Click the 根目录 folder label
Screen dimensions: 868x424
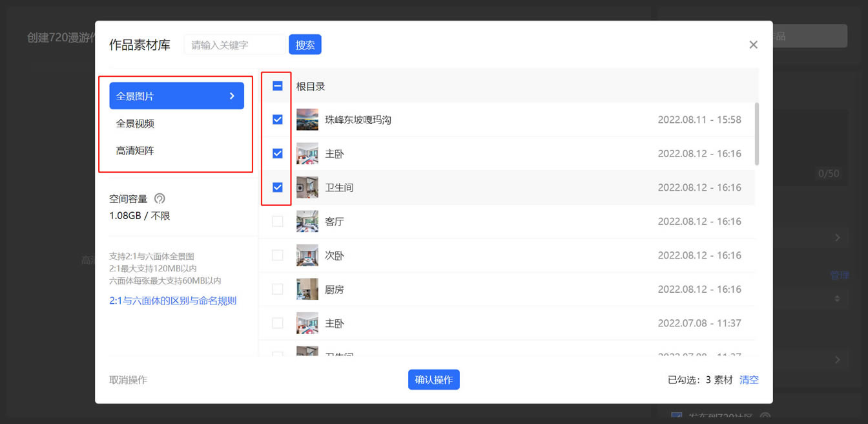311,86
